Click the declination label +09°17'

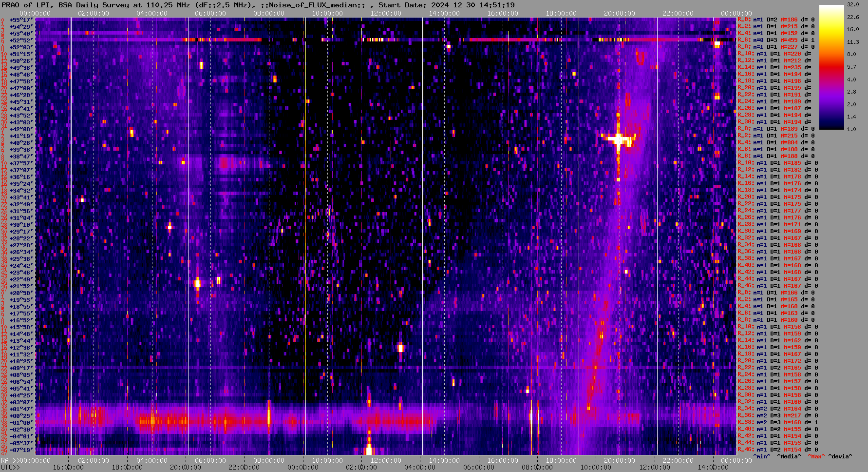(20, 368)
